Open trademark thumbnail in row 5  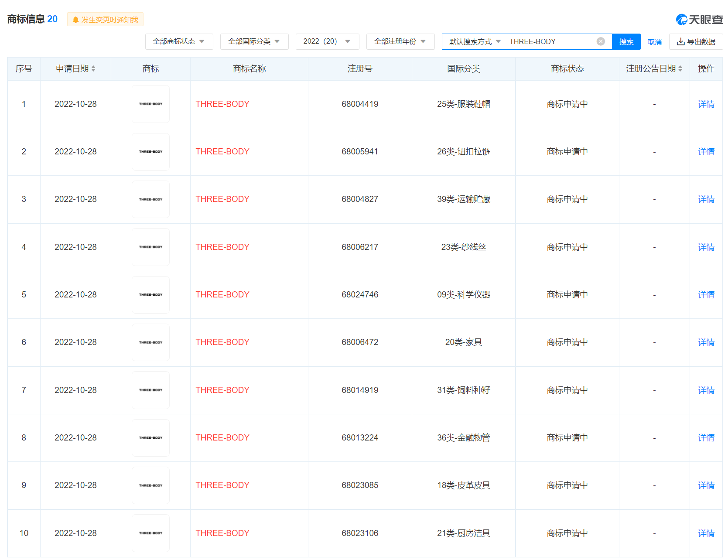click(150, 295)
